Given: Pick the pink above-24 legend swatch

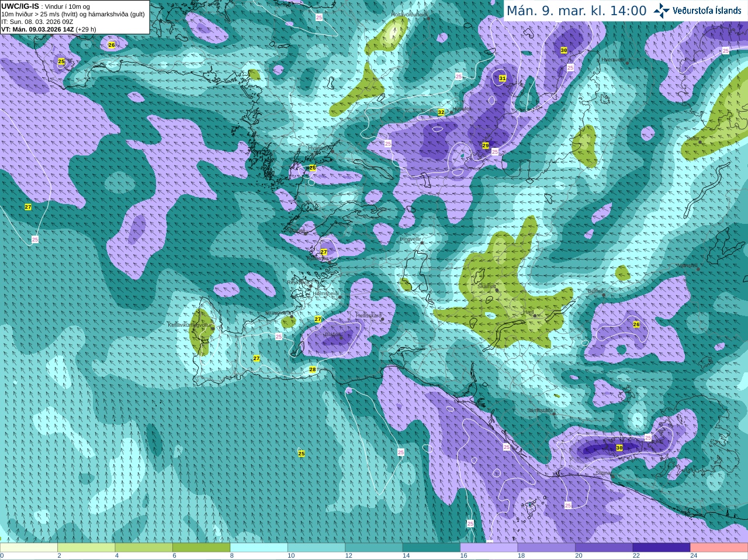Looking at the screenshot, I should point(719,547).
